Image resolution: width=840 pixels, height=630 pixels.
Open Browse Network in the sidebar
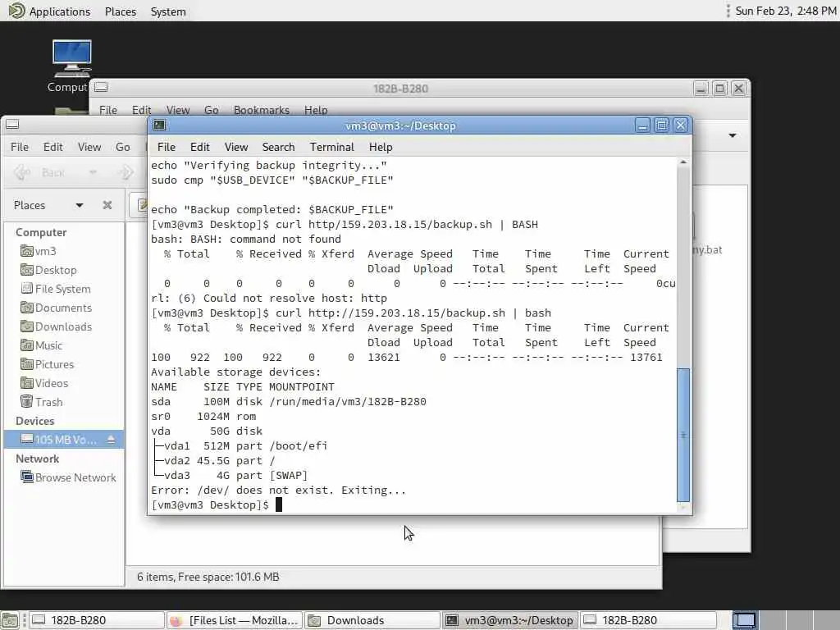click(x=68, y=477)
